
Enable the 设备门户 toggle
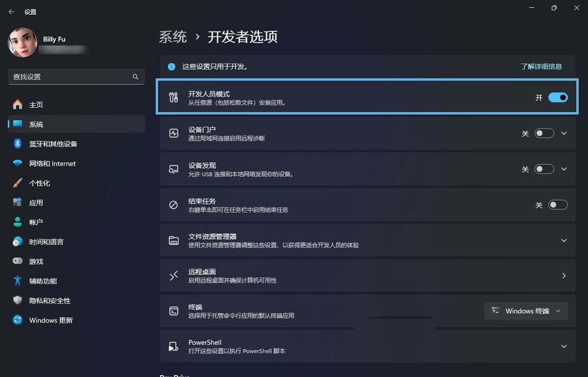(544, 133)
